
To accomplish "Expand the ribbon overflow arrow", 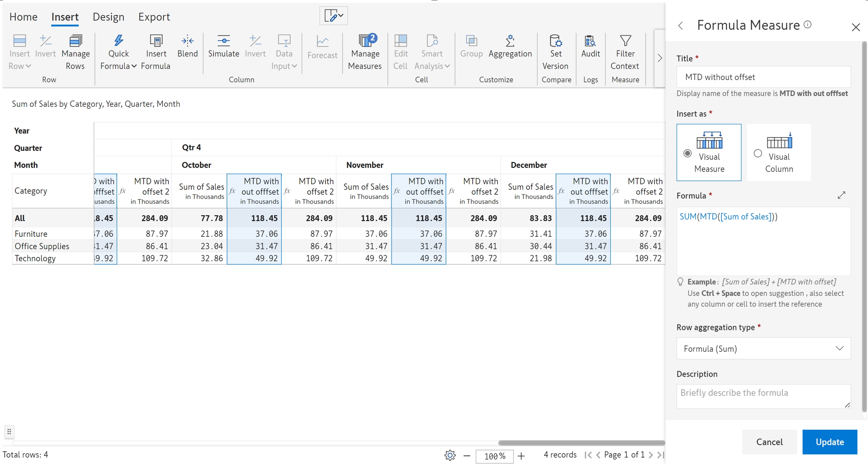I will pos(660,58).
